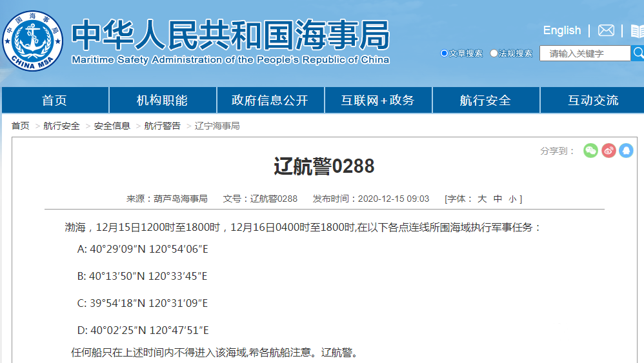Click coordinate line A: 40°29′09″N

click(x=143, y=249)
